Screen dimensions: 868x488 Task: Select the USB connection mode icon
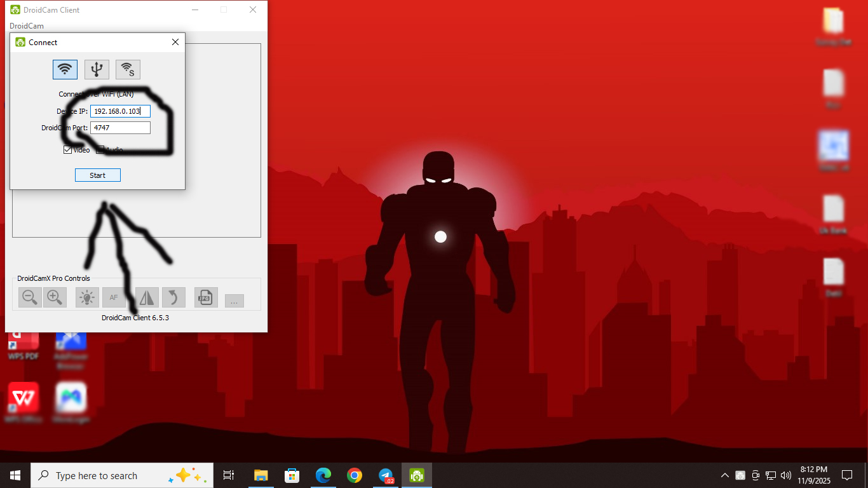pos(97,69)
